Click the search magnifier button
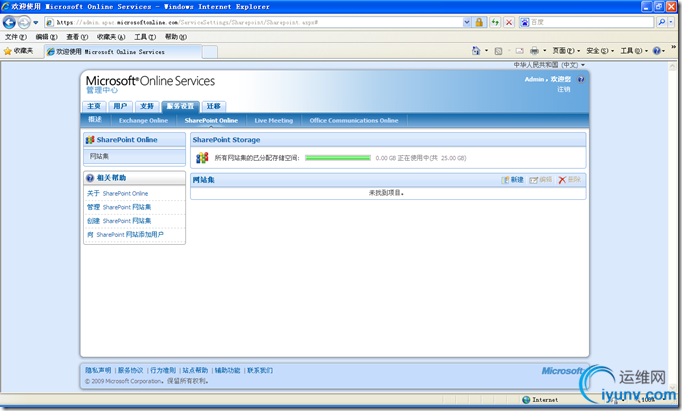This screenshot has width=682, height=411. [662, 22]
